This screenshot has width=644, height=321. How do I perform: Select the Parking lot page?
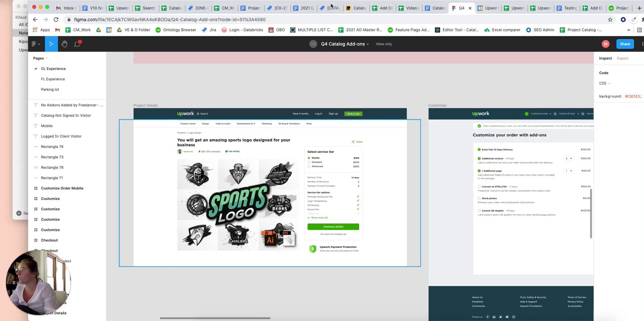[50, 90]
